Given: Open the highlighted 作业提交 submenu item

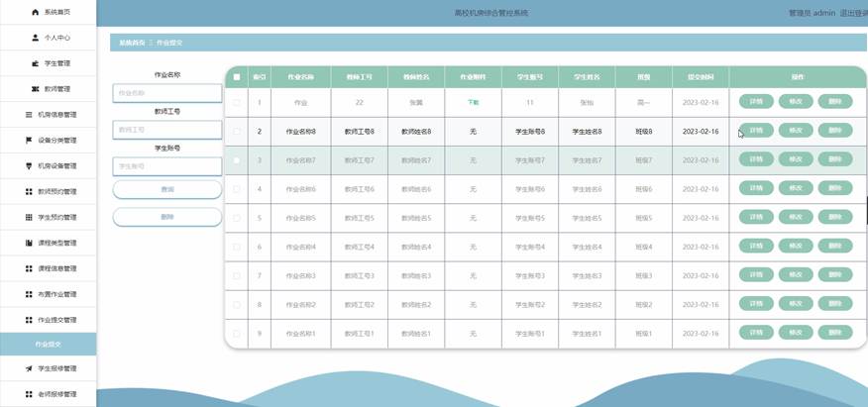Looking at the screenshot, I should [49, 344].
